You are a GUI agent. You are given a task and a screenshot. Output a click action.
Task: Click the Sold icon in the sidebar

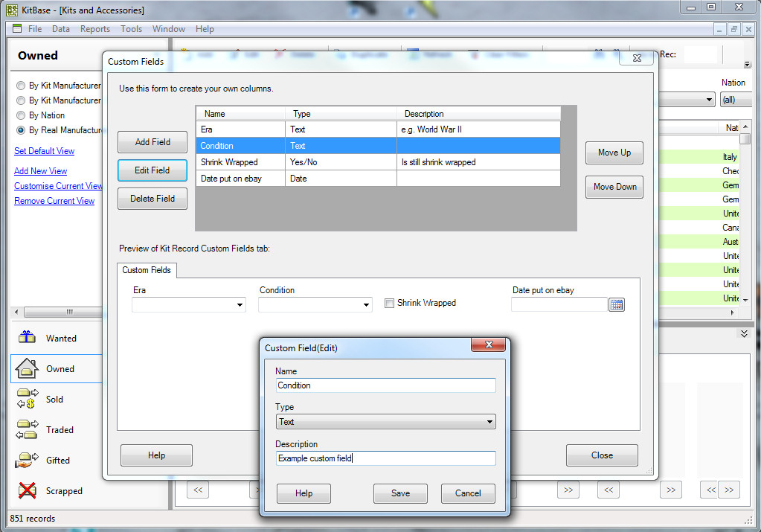27,399
